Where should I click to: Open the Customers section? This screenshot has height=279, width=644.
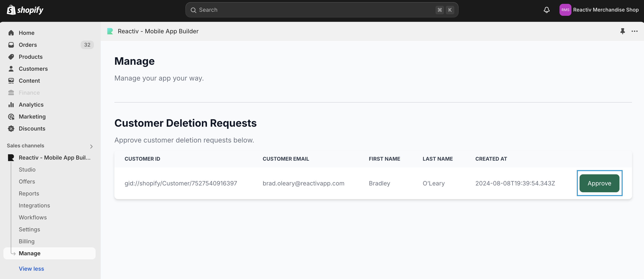33,69
